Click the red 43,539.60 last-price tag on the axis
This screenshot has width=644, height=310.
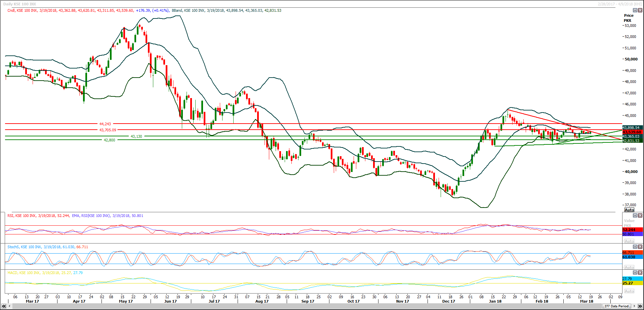[x=633, y=132]
